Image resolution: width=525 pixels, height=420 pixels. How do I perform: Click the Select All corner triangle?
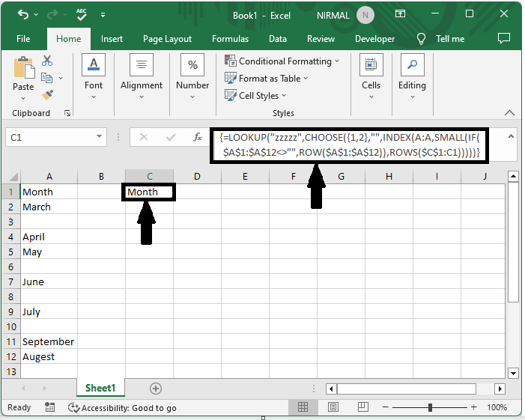(13, 177)
